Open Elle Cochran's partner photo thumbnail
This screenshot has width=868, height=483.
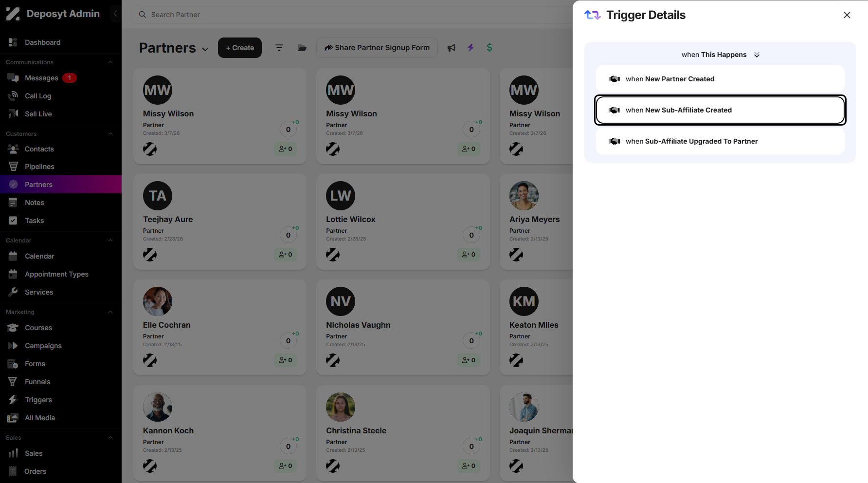pos(158,301)
